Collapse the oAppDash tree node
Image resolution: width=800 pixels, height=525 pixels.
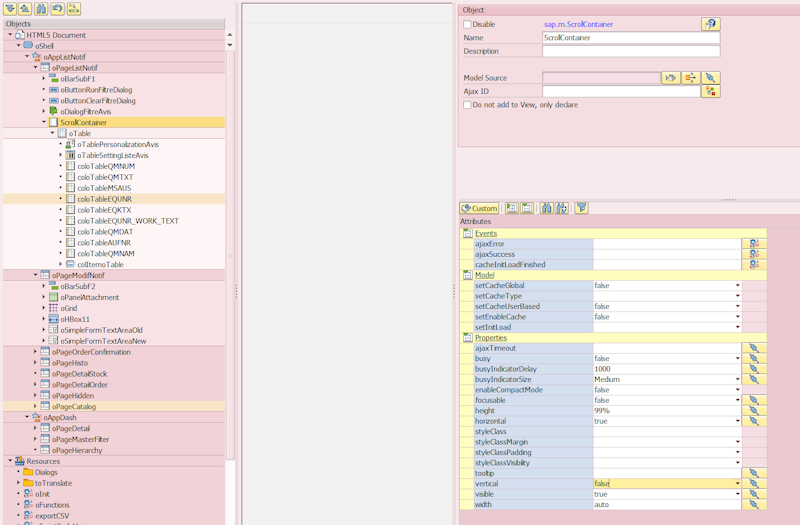[x=27, y=417]
